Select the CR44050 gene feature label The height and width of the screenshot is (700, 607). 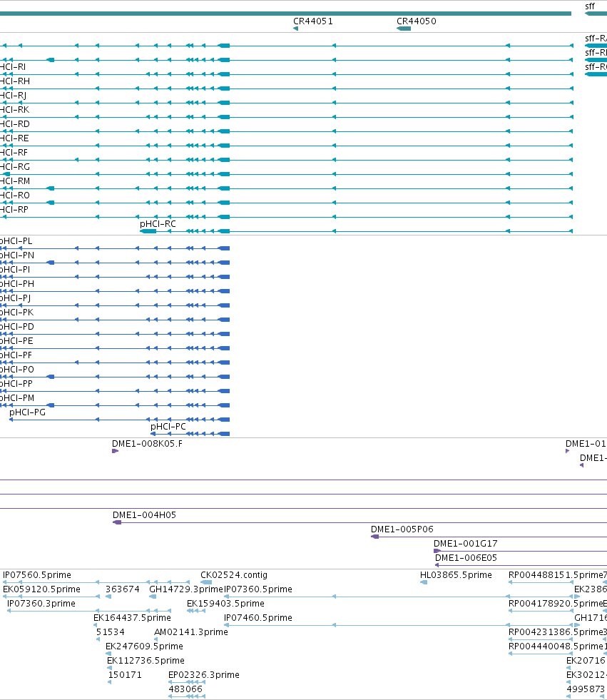(417, 21)
